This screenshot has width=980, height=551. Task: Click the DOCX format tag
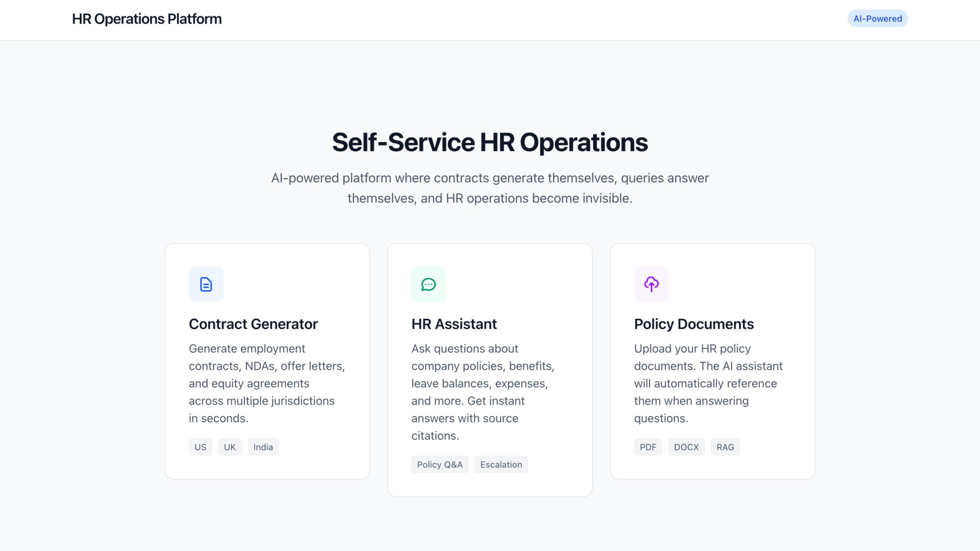click(686, 447)
